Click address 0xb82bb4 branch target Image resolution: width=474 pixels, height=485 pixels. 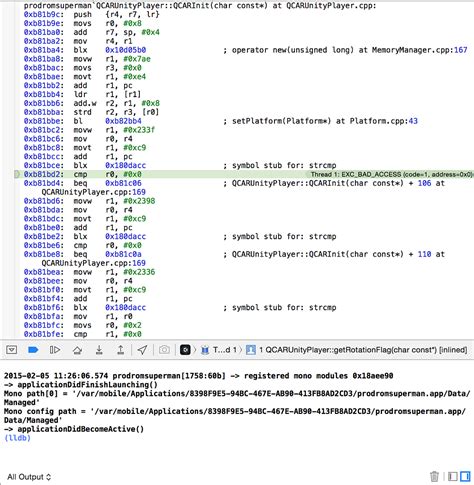tap(123, 121)
